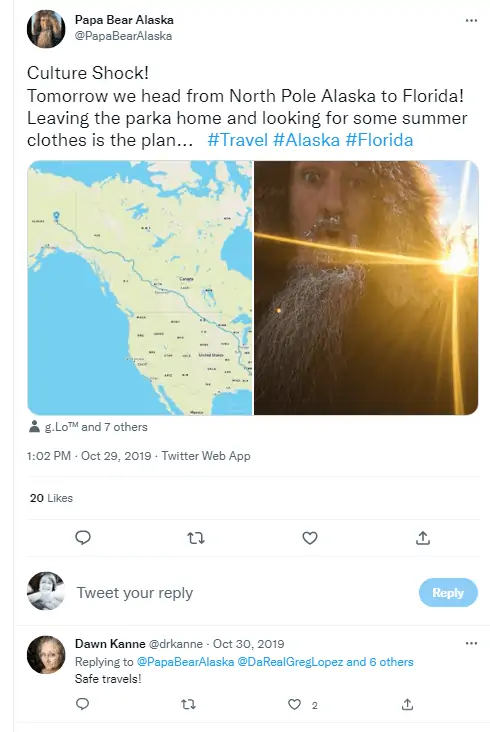Retweet the Papa Bear Alaska tweet
The width and height of the screenshot is (490, 732).
tap(196, 538)
